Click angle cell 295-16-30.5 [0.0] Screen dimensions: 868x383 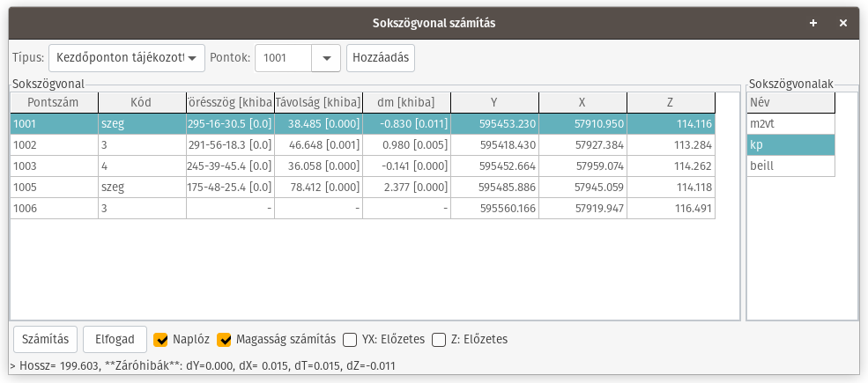point(230,124)
